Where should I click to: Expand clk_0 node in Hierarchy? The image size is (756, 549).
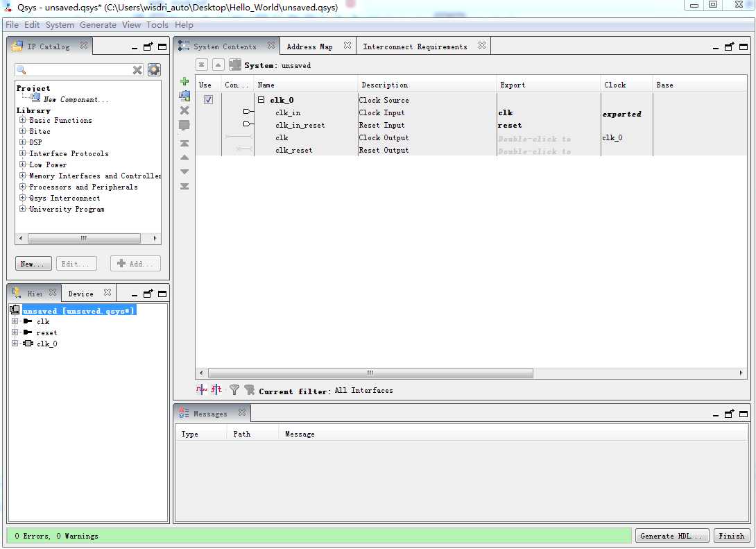[x=15, y=343]
